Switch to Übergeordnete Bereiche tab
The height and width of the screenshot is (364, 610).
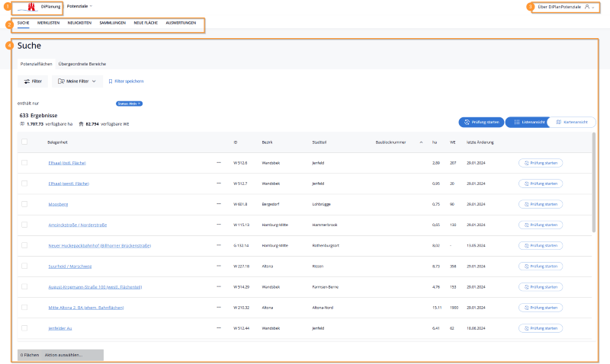pos(82,63)
